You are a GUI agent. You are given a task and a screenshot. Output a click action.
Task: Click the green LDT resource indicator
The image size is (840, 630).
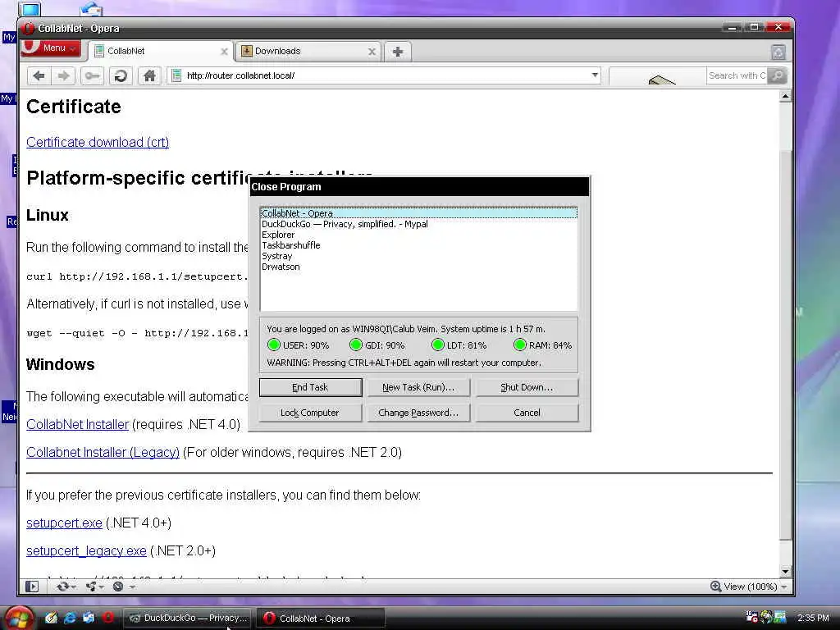coord(438,345)
